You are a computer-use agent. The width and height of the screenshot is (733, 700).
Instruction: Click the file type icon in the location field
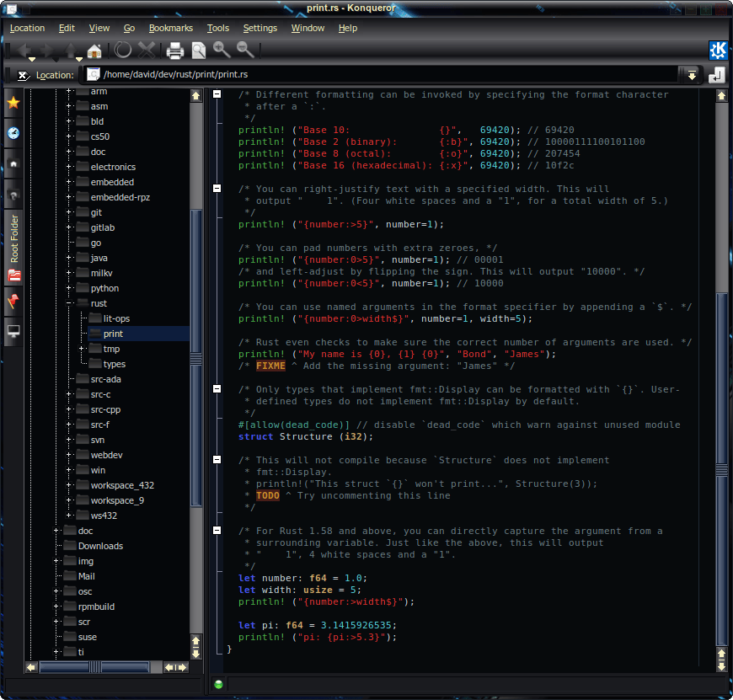point(94,74)
